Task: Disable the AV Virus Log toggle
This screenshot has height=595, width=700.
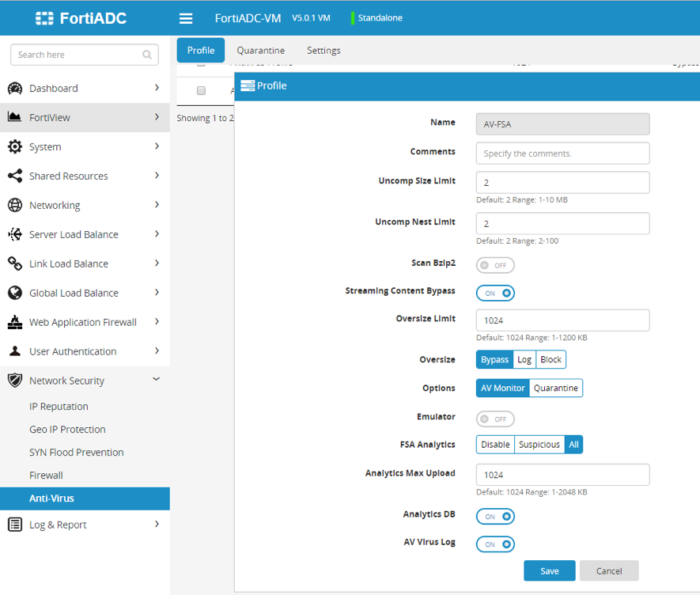Action: [x=495, y=544]
